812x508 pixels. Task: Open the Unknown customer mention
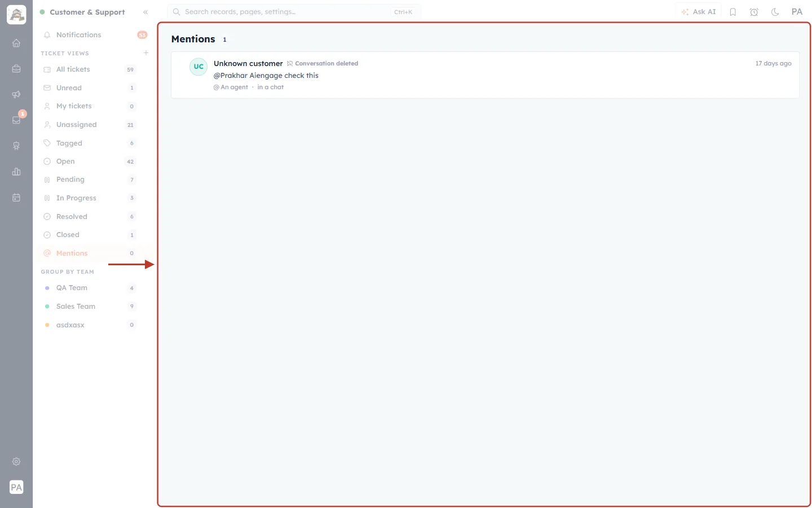point(485,75)
